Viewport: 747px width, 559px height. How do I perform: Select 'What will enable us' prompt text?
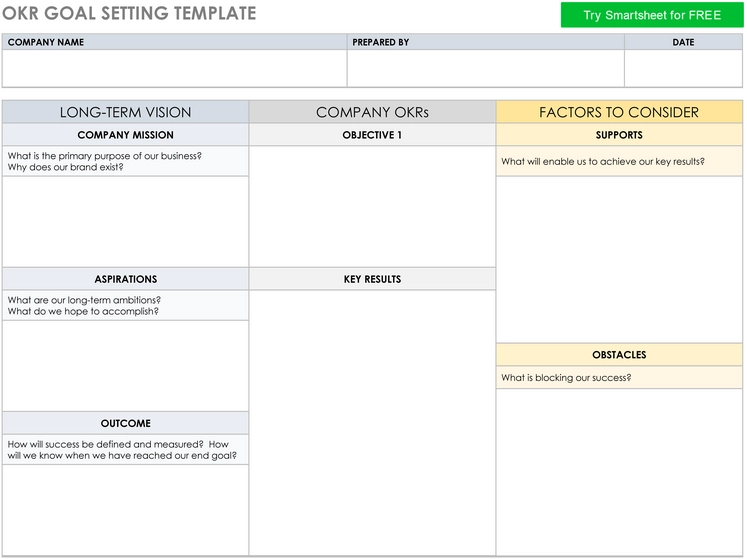coord(603,162)
